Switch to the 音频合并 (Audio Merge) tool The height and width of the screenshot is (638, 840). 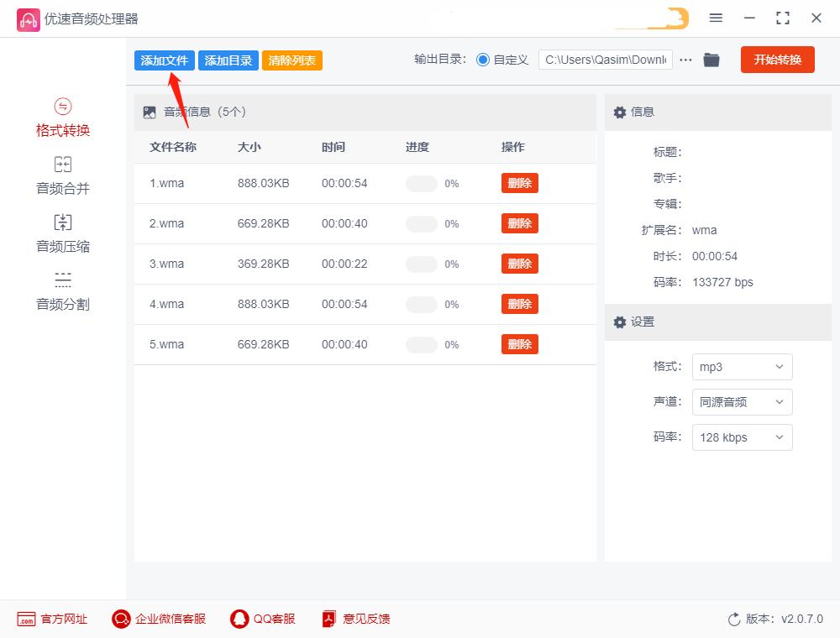click(x=62, y=178)
